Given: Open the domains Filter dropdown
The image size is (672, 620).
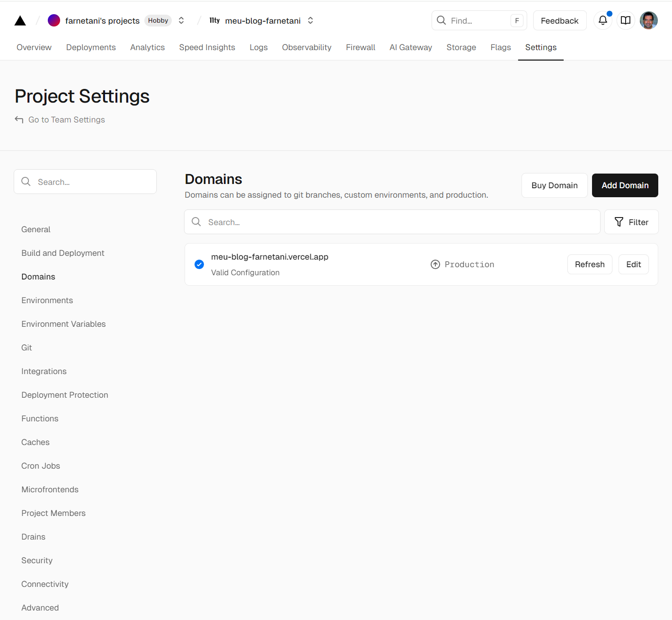Looking at the screenshot, I should pos(631,222).
